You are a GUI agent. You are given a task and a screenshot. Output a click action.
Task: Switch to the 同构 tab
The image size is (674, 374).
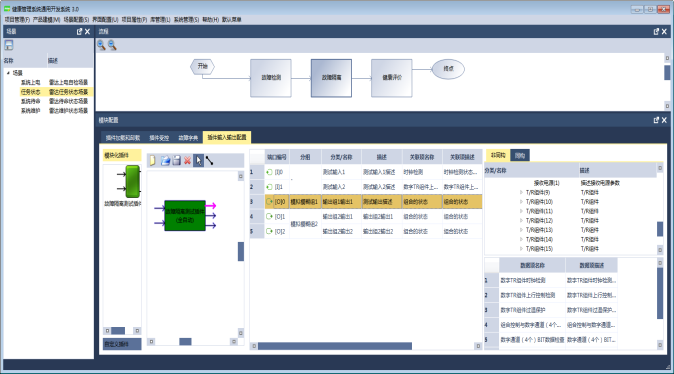pos(520,156)
